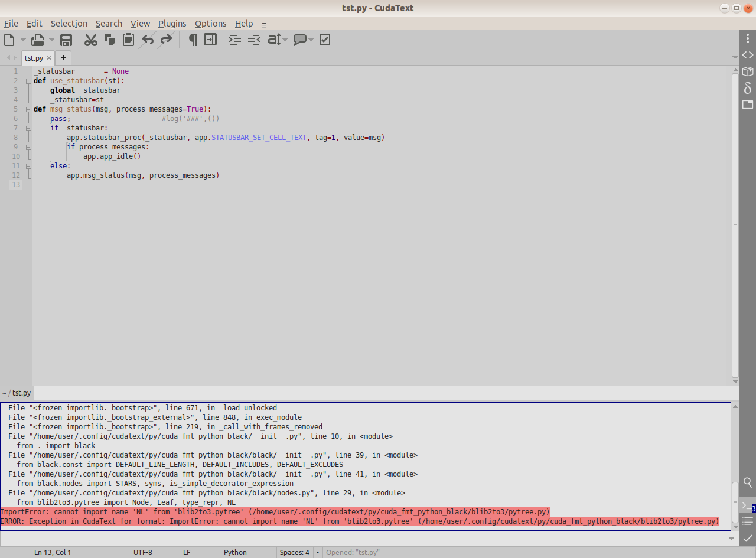
Task: Click the Redo arrow icon
Action: click(x=166, y=40)
